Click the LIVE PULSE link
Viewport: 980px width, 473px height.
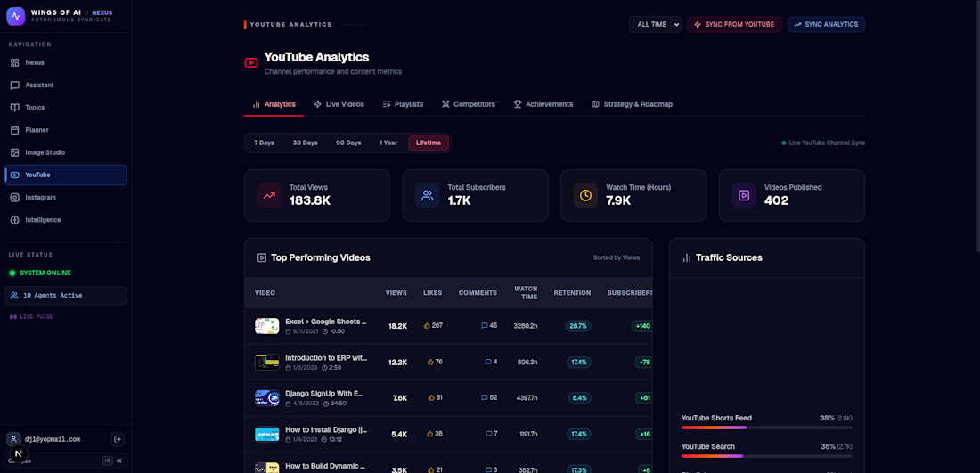(31, 317)
